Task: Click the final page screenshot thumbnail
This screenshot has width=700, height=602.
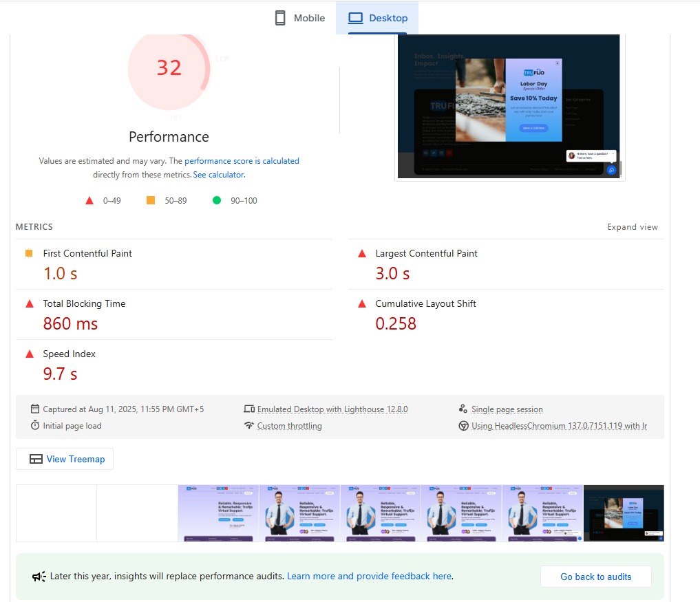Action: point(624,513)
